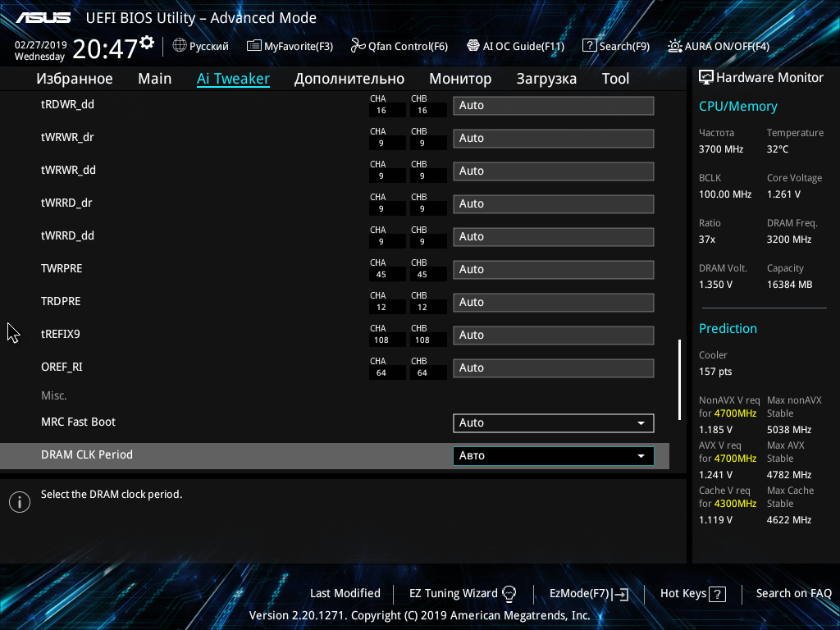This screenshot has width=840, height=630.
Task: Edit tWRRD_dd Auto field
Action: (554, 237)
